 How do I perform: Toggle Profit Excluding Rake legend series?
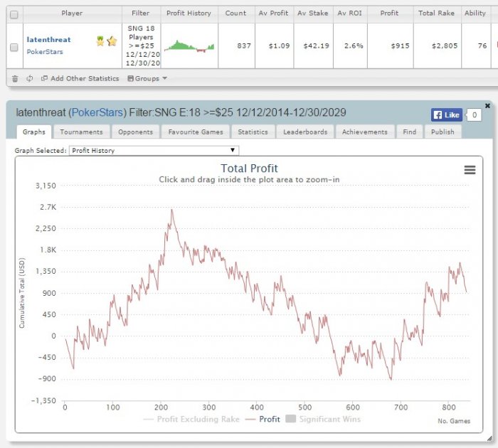tap(191, 419)
